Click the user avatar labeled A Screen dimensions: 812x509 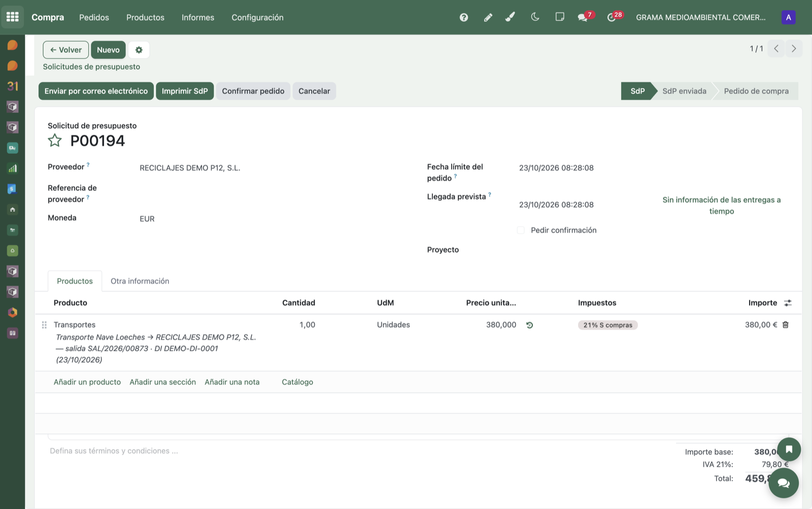point(788,17)
